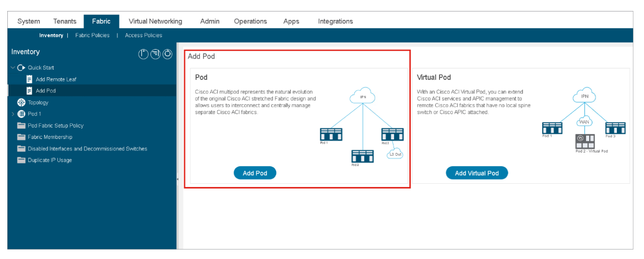The image size is (644, 259).
Task: Open the Fabric Policies submenu
Action: (92, 36)
